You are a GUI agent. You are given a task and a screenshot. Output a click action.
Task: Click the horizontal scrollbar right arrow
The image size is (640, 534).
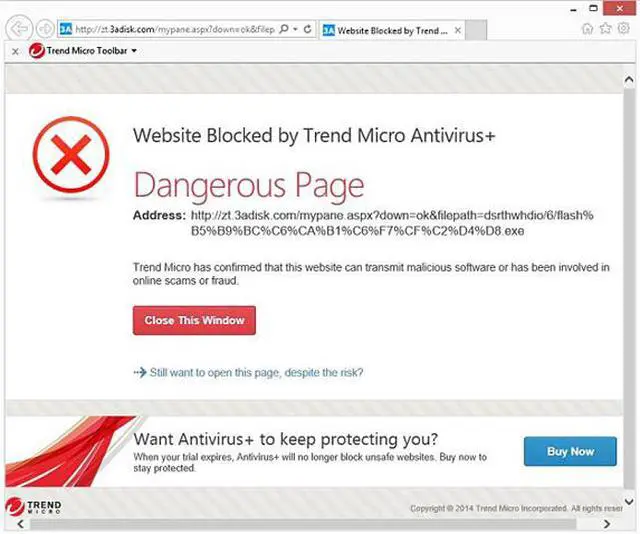pos(607,524)
